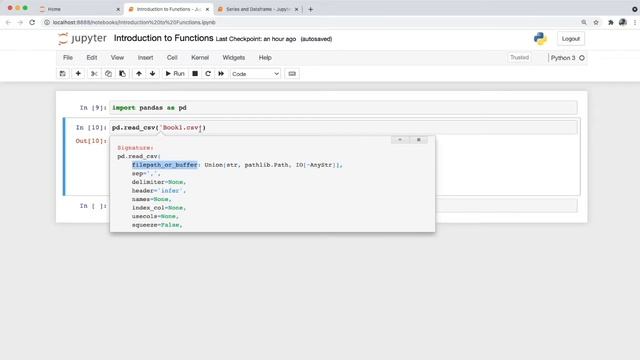Open the View menu

(117, 58)
